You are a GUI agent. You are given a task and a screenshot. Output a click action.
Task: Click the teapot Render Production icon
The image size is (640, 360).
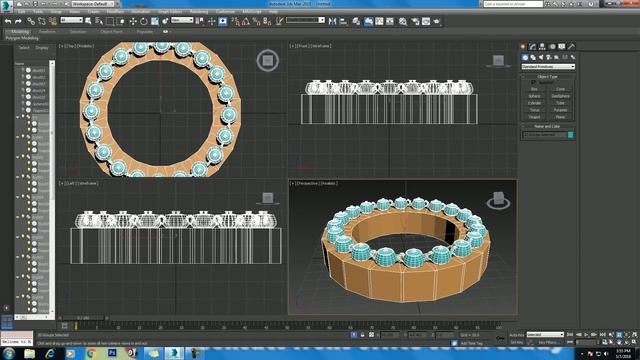tap(437, 21)
